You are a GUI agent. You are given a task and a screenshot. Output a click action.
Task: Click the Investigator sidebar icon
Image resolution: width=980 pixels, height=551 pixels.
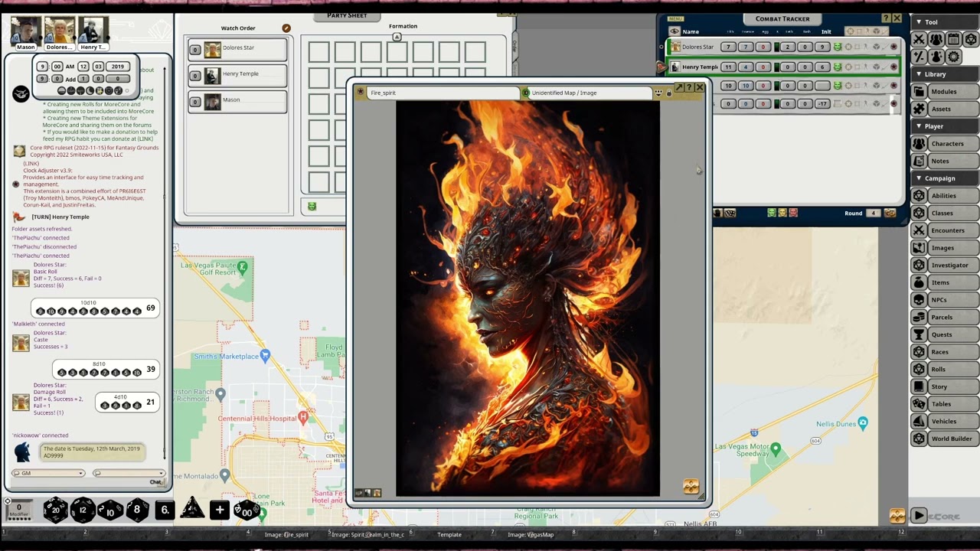pyautogui.click(x=920, y=265)
